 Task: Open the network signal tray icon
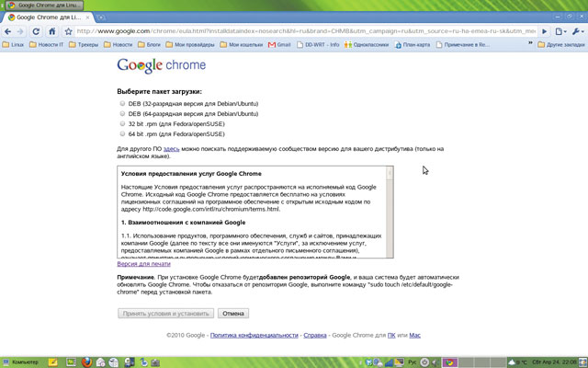389,362
